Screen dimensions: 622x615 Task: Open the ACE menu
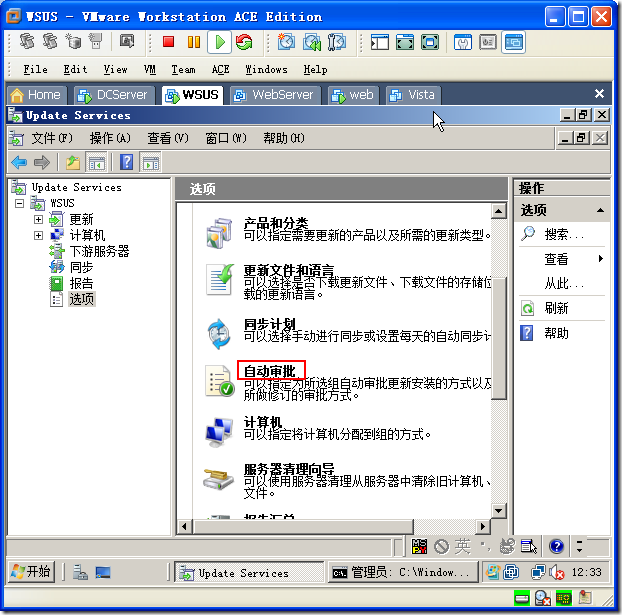tap(220, 70)
